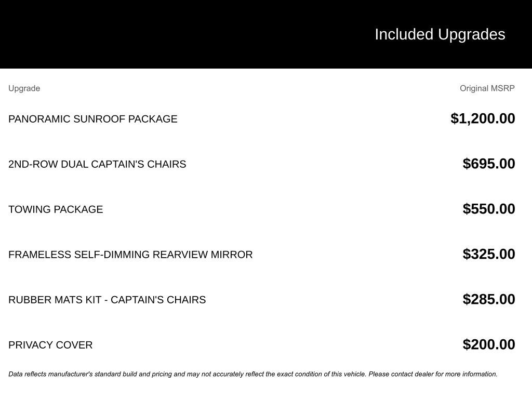The image size is (532, 399).
Task: Click Rubber Mats Kit upgrade name
Action: pyautogui.click(x=107, y=300)
